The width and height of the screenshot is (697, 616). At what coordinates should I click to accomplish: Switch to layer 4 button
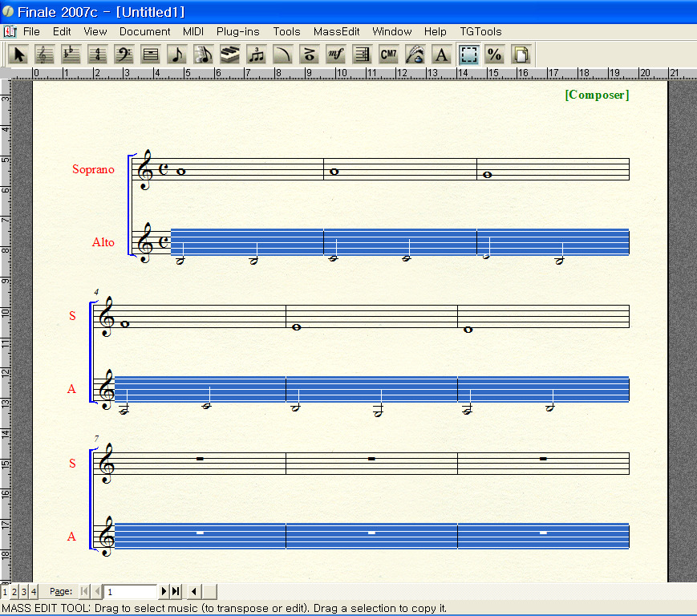(x=34, y=592)
